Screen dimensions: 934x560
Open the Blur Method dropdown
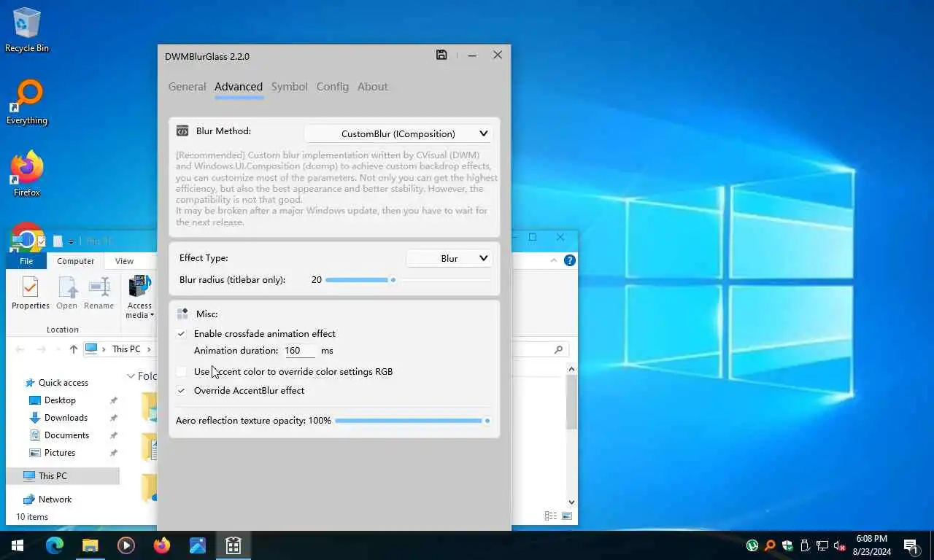[398, 133]
